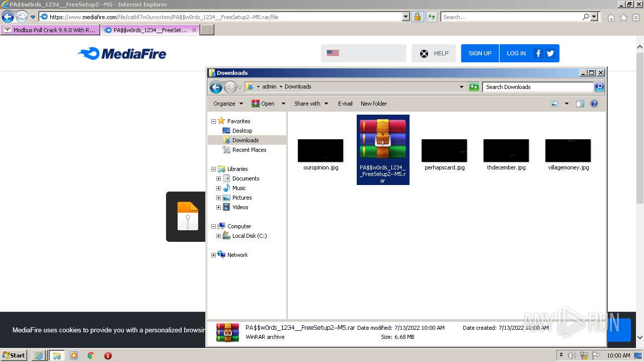The image size is (644, 362).
Task: Collapse Favorites tree group
Action: (x=213, y=121)
